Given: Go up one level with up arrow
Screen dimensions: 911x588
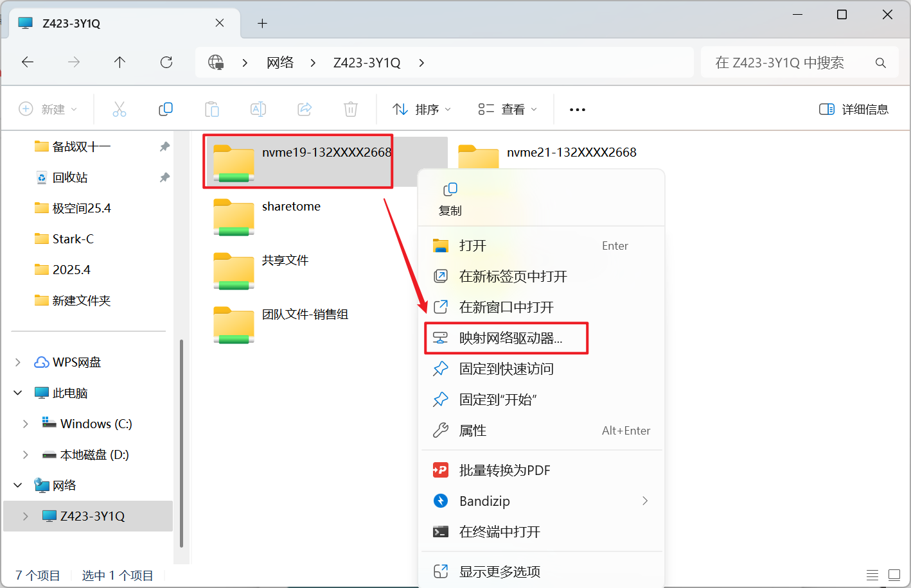Looking at the screenshot, I should (119, 62).
